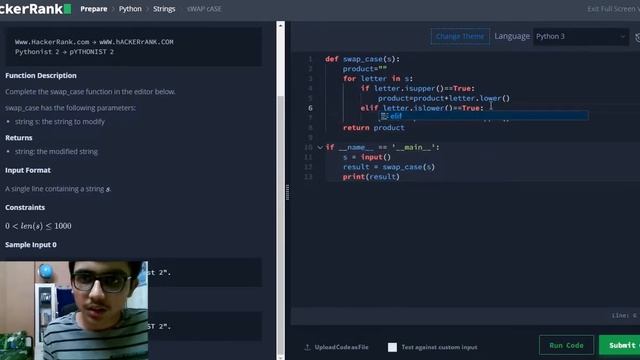Go to the Python breadcrumb
The image size is (640, 360).
(130, 9)
